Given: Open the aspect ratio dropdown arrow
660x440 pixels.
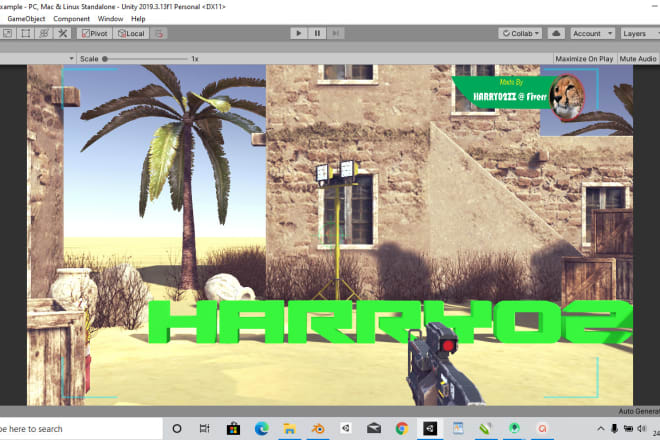Looking at the screenshot, I should coord(71,59).
